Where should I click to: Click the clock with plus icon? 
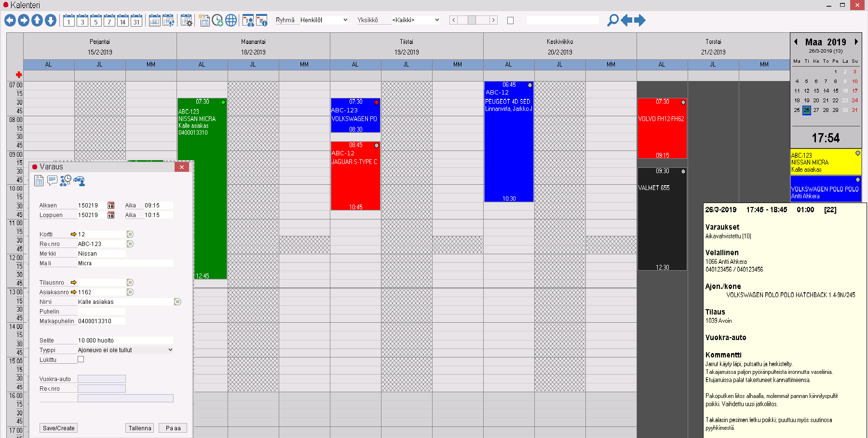pos(217,21)
